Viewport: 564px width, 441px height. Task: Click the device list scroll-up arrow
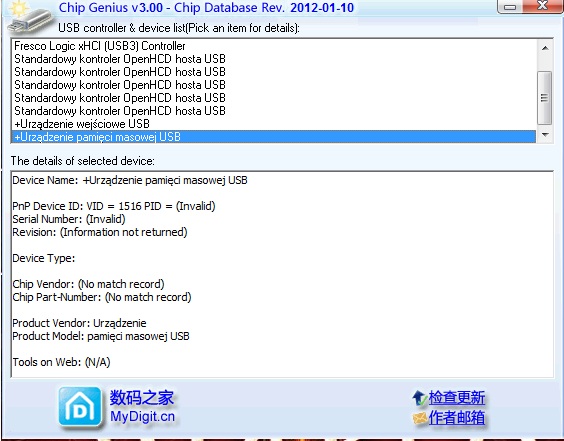[545, 48]
